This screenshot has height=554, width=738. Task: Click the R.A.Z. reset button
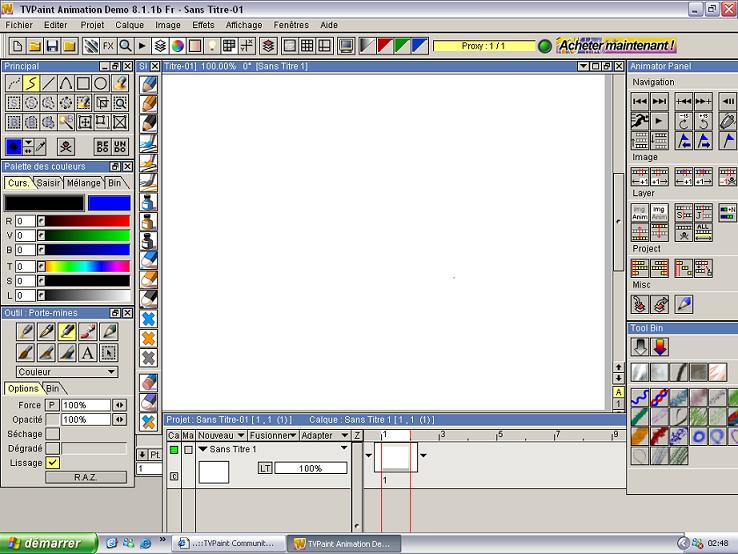click(86, 477)
